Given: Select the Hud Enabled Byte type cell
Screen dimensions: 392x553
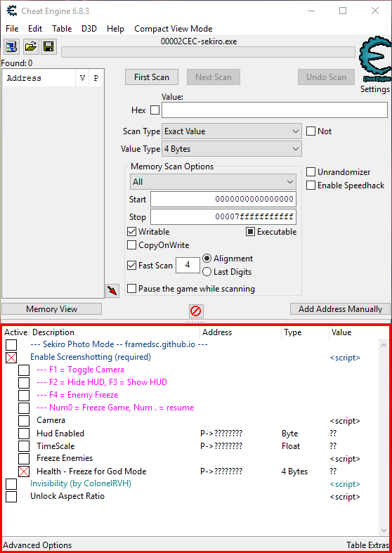Looking at the screenshot, I should (x=289, y=434).
